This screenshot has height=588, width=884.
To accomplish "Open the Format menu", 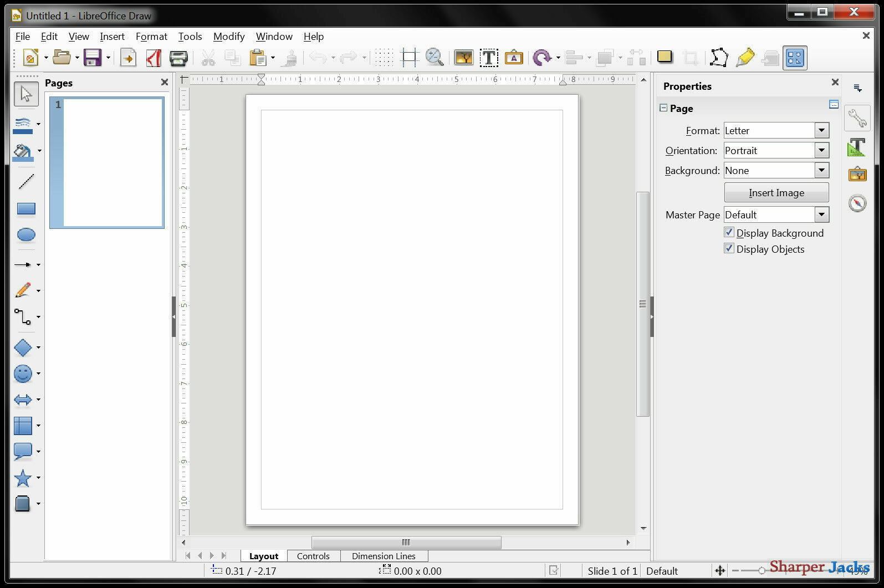I will pyautogui.click(x=151, y=37).
